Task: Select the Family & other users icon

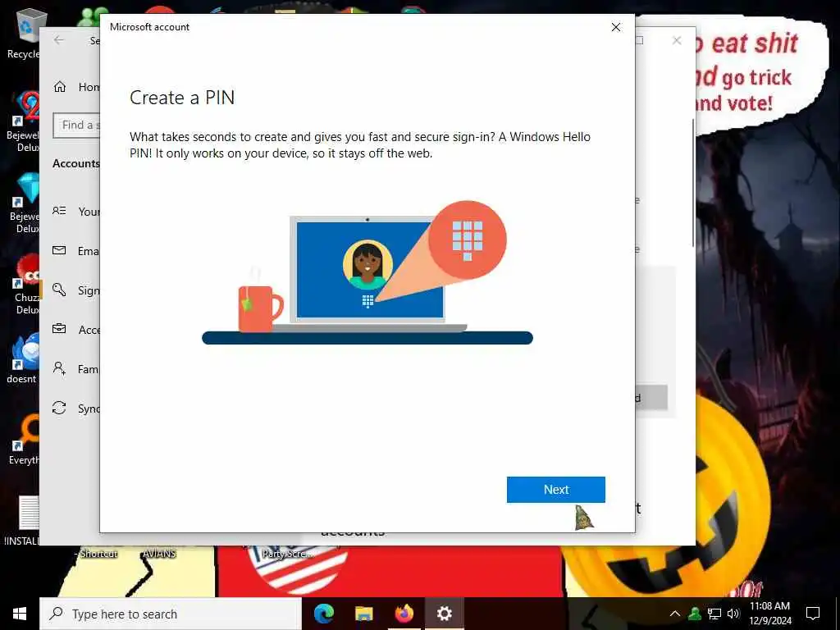Action: [x=59, y=368]
